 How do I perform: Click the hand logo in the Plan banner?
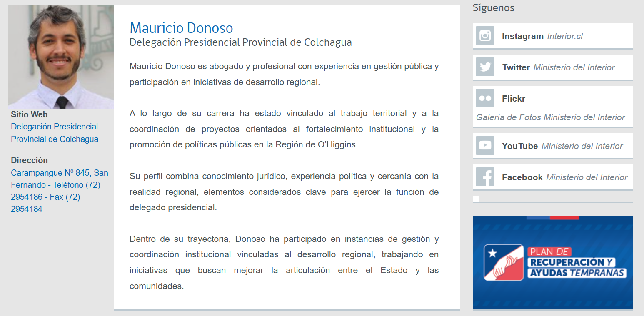coord(503,262)
